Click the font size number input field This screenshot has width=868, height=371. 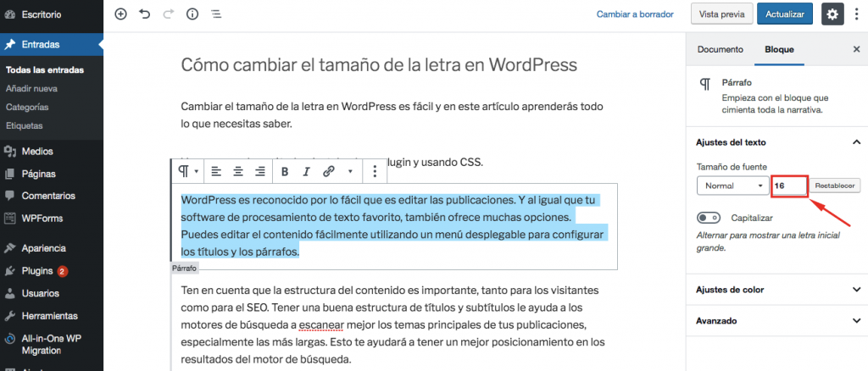coord(788,185)
